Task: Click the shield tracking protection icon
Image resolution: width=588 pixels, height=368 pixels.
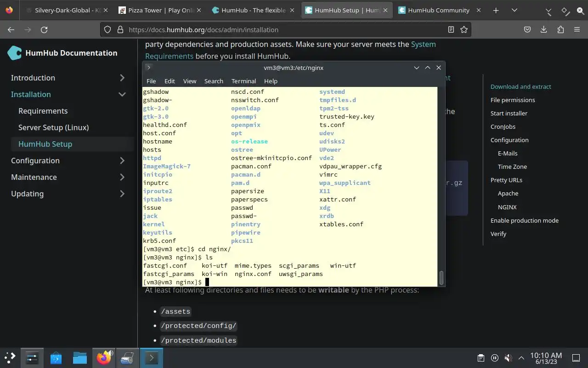Action: point(107,29)
